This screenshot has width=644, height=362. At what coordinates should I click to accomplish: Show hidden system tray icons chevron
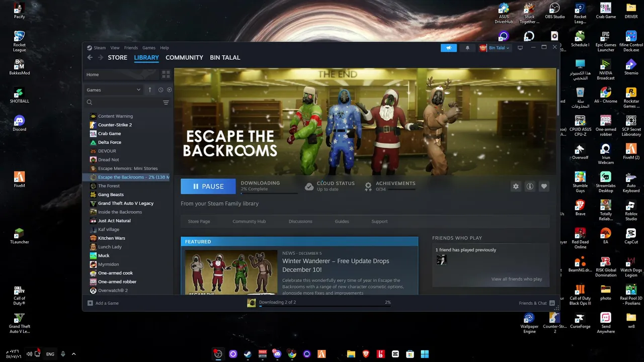(x=73, y=354)
